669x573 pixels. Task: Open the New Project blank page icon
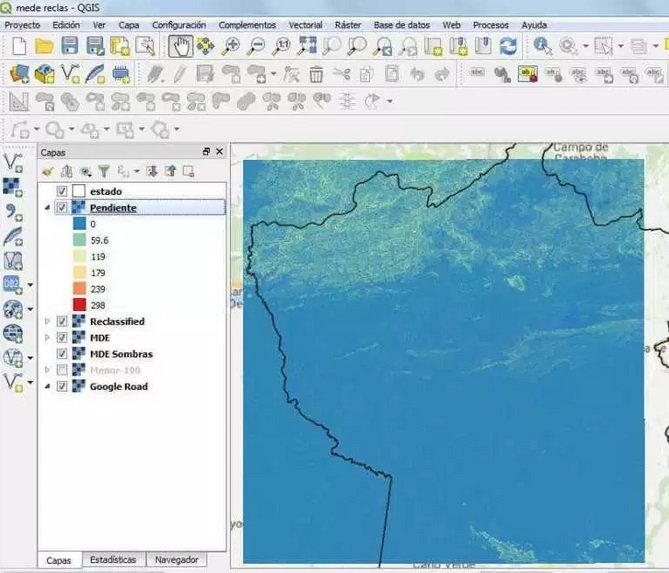click(x=18, y=45)
